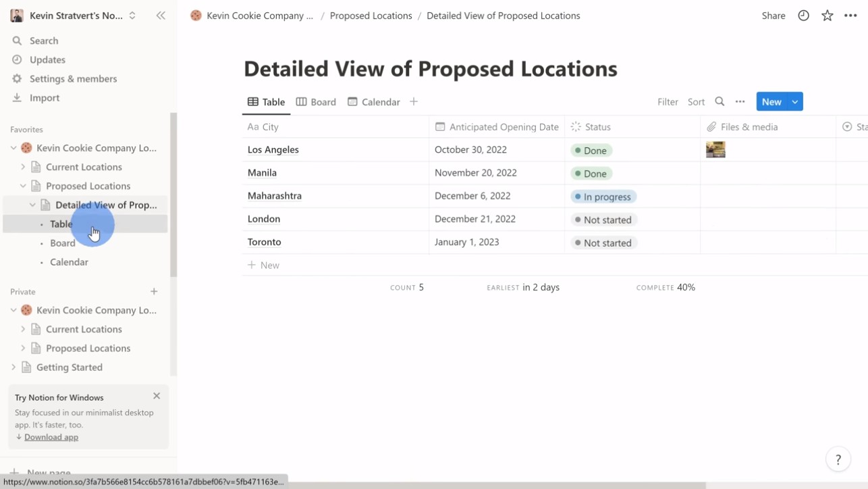This screenshot has width=868, height=489.
Task: Click the City column header
Action: [335, 127]
